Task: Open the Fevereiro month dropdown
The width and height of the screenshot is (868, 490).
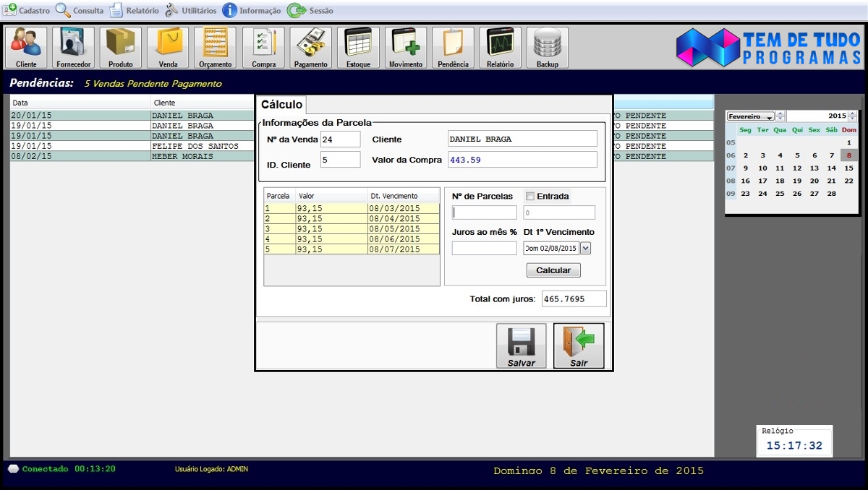Action: [x=750, y=116]
